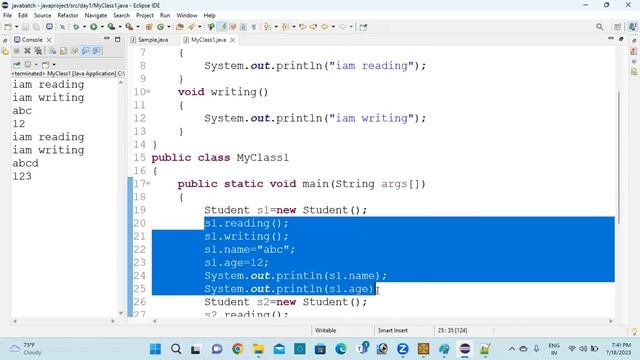Click Open Perspective icon
The height and width of the screenshot is (360, 640).
pyautogui.click(x=617, y=27)
